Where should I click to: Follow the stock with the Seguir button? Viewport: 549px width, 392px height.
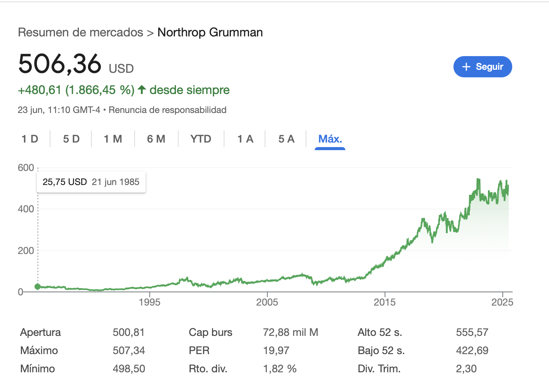pos(483,67)
